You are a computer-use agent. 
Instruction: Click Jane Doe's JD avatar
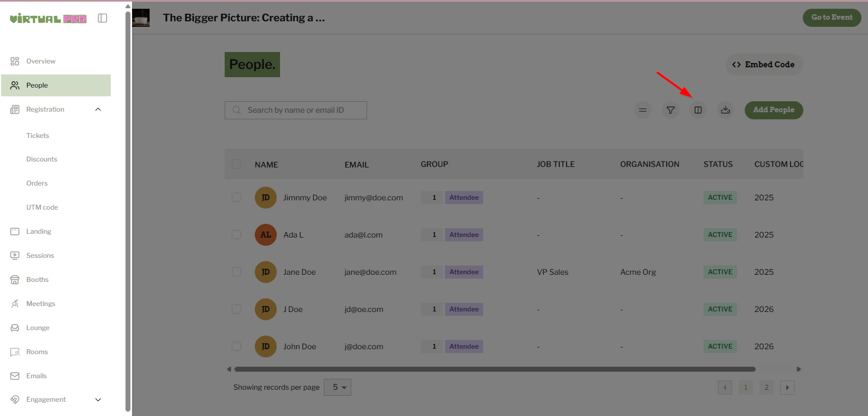coord(266,272)
